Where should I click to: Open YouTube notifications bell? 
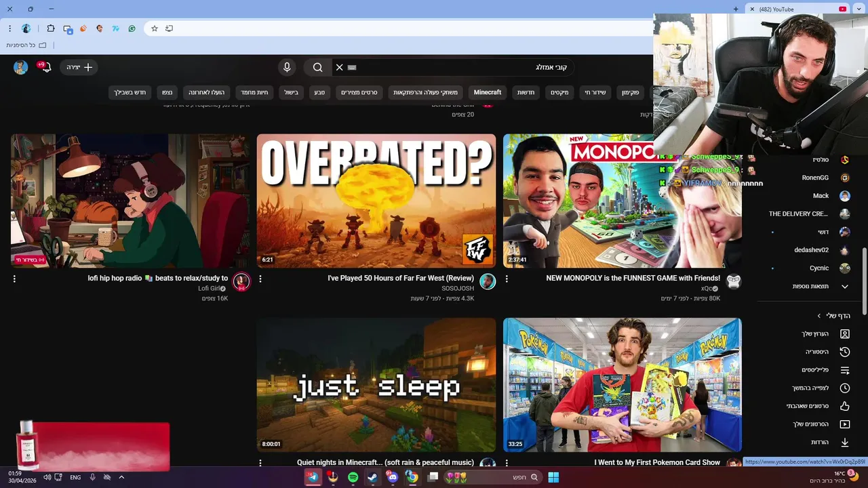45,67
